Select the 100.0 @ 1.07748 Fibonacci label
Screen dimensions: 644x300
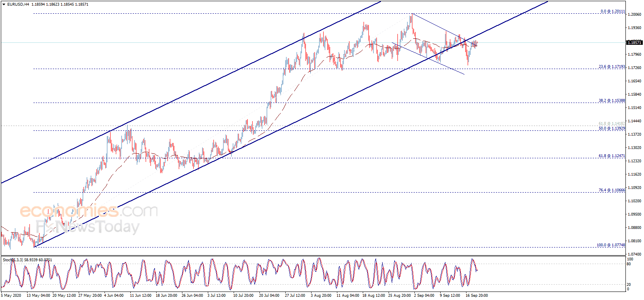pos(611,245)
